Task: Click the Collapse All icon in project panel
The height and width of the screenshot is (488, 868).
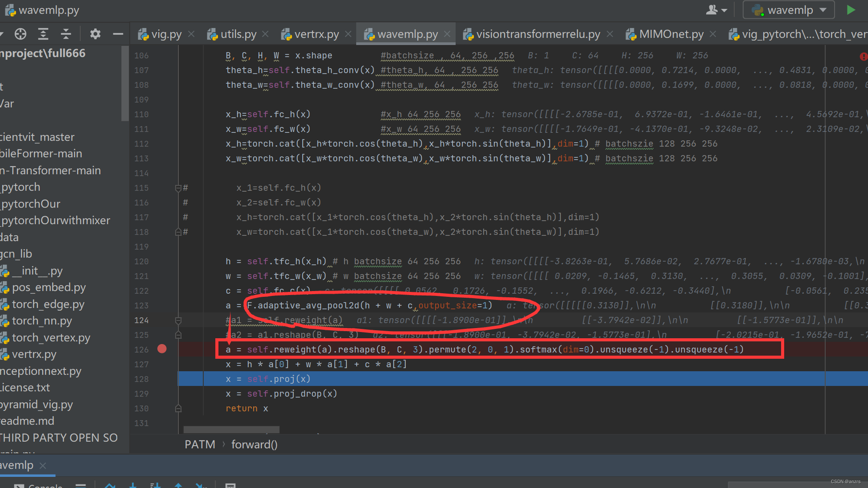Action: tap(66, 34)
